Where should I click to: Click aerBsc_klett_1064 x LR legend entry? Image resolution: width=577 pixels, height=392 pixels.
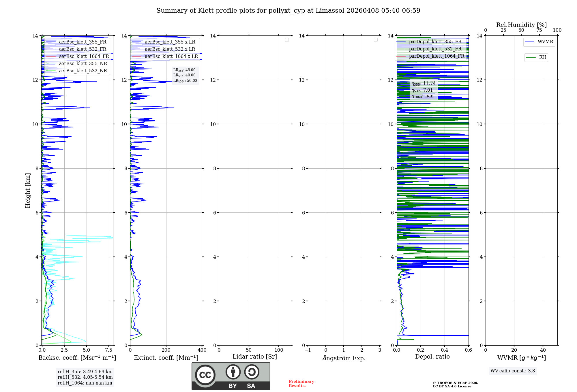point(171,56)
